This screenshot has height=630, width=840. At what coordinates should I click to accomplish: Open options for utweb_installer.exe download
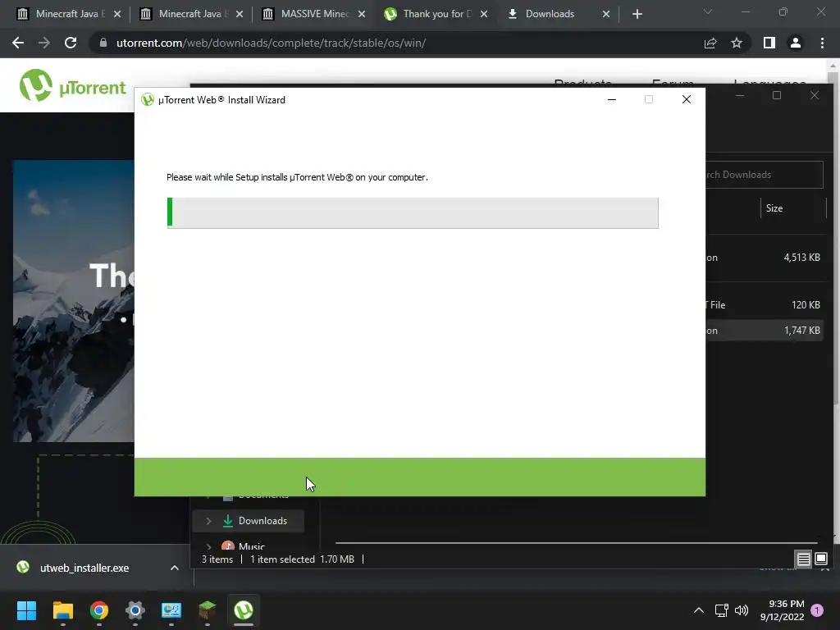coord(175,568)
